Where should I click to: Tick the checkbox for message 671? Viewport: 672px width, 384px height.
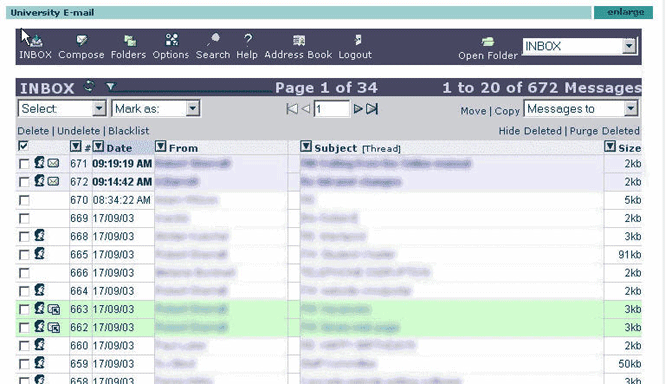24,164
